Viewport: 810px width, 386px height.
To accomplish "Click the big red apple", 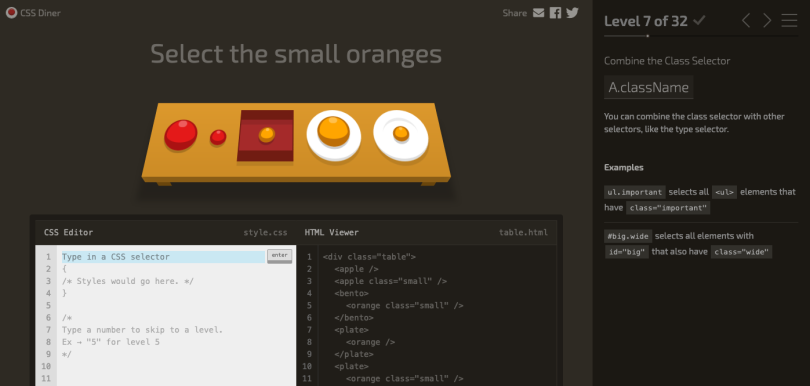I will [181, 135].
